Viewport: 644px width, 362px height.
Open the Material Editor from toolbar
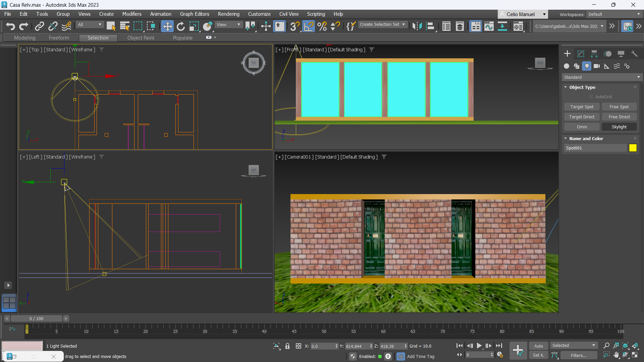tap(518, 26)
